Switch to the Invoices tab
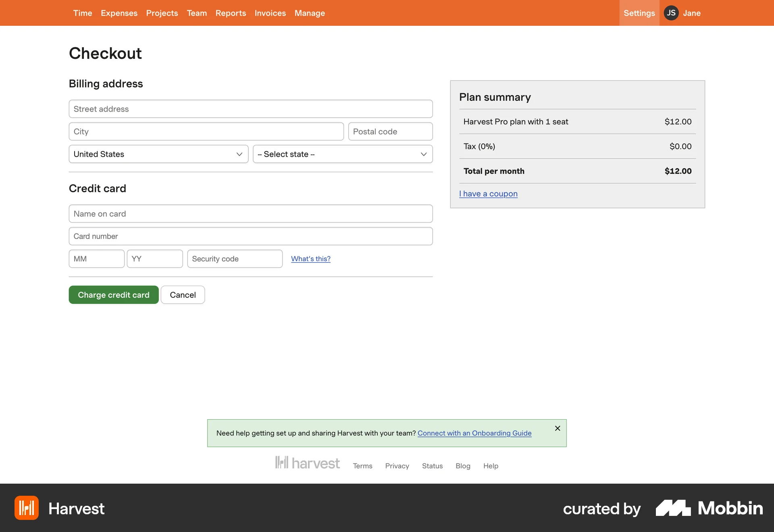The width and height of the screenshot is (774, 532). (270, 13)
